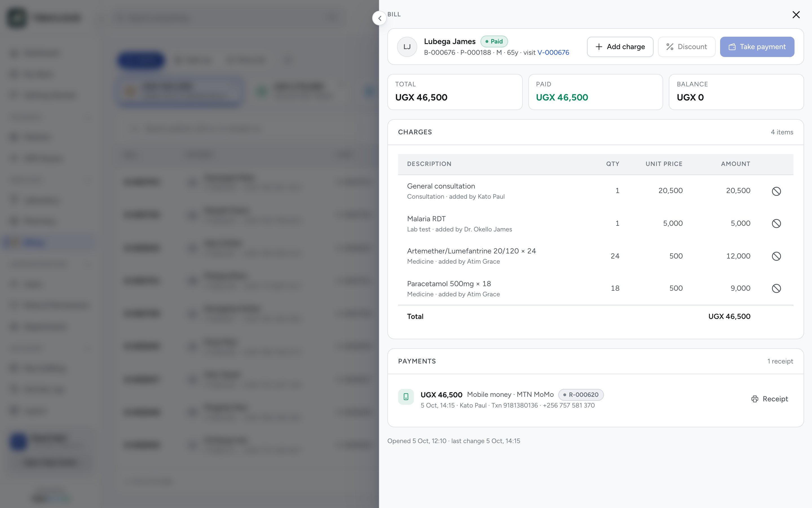Image resolution: width=812 pixels, height=508 pixels.
Task: Click the Paid status badge
Action: (x=494, y=41)
